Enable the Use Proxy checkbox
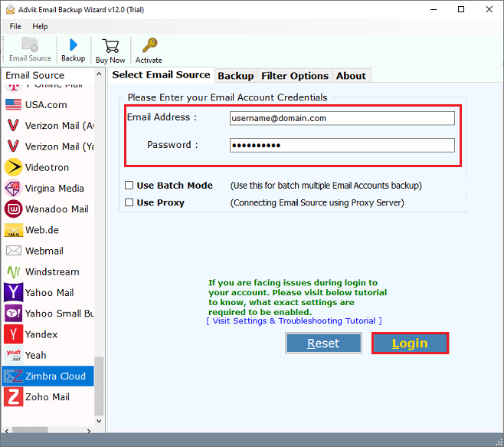504x447 pixels. pos(129,202)
